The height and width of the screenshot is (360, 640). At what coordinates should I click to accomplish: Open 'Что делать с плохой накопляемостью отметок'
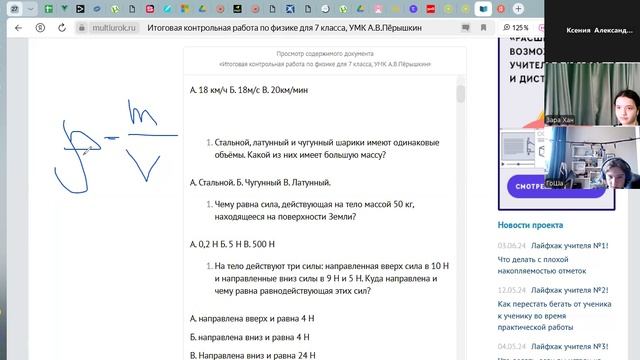click(x=542, y=265)
